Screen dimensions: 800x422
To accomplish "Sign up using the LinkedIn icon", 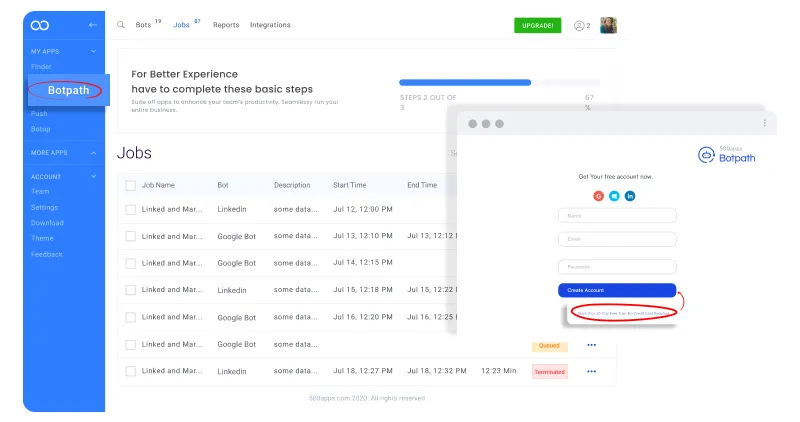I will [630, 196].
